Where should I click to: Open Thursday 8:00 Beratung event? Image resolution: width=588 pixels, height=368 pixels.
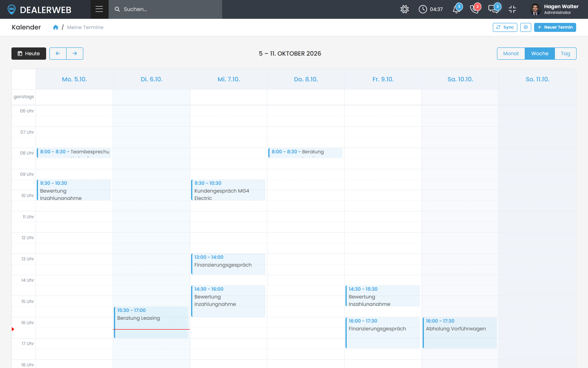coord(305,153)
